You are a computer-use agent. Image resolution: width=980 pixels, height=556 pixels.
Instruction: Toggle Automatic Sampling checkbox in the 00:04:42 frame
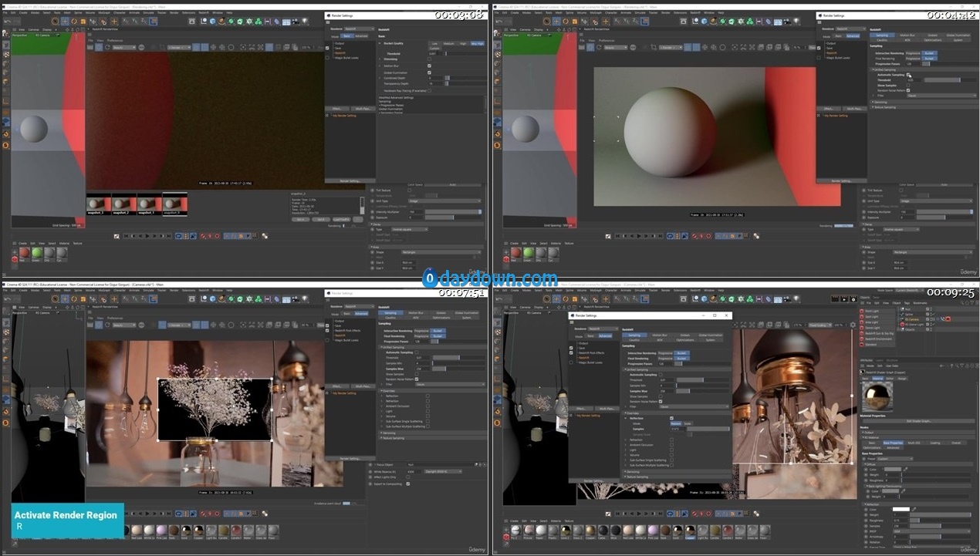pos(909,74)
